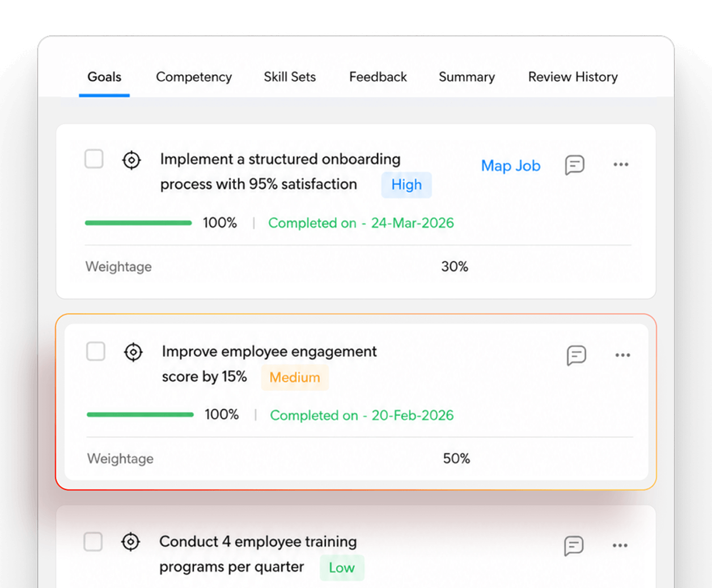
Task: Click Weightage label in onboarding card
Action: pos(118,267)
